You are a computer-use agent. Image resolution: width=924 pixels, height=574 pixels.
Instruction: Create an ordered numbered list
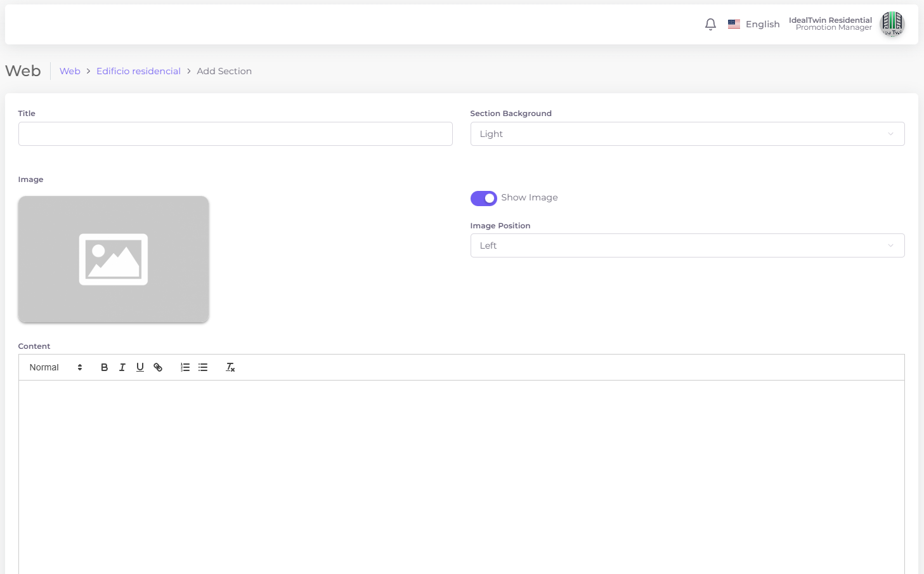click(x=185, y=367)
